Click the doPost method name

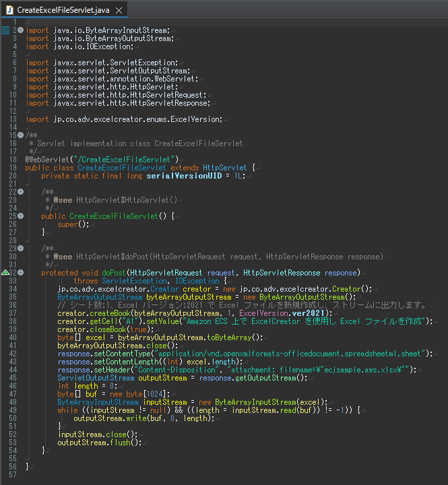(x=114, y=273)
